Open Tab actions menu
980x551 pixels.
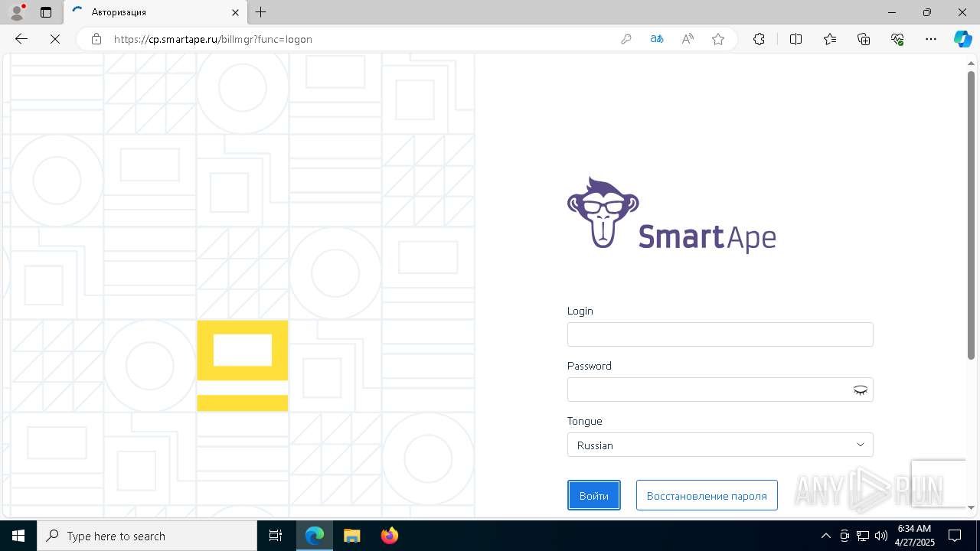[x=46, y=12]
